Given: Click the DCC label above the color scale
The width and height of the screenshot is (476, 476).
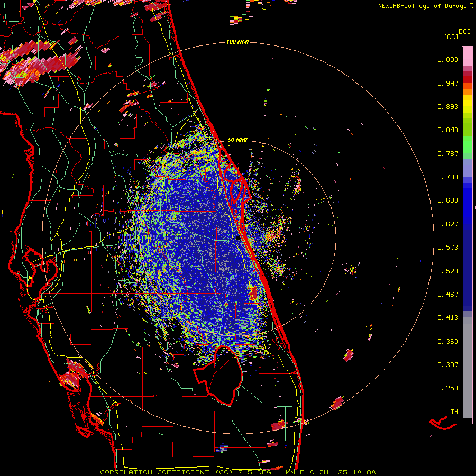Looking at the screenshot, I should pyautogui.click(x=464, y=32).
